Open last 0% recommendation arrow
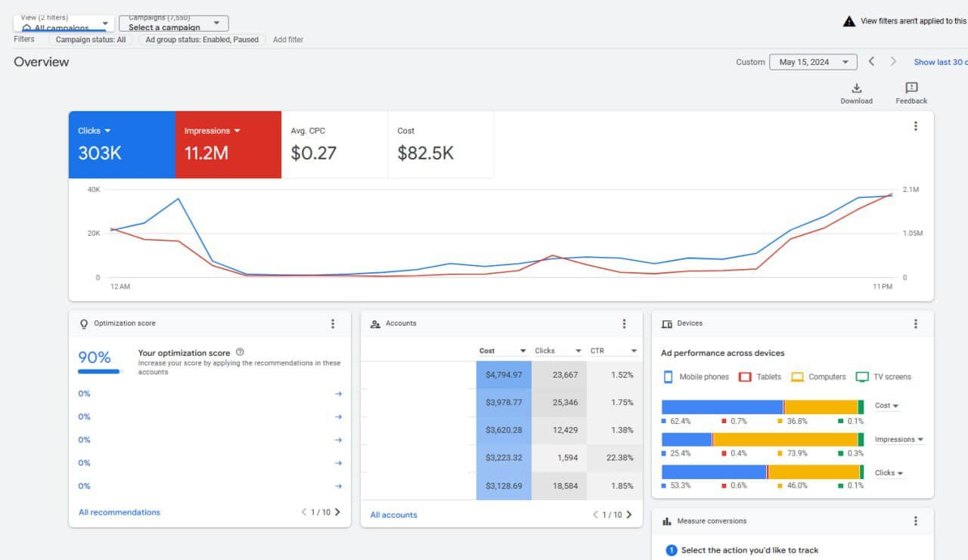Screen dimensions: 968x560 tap(338, 486)
